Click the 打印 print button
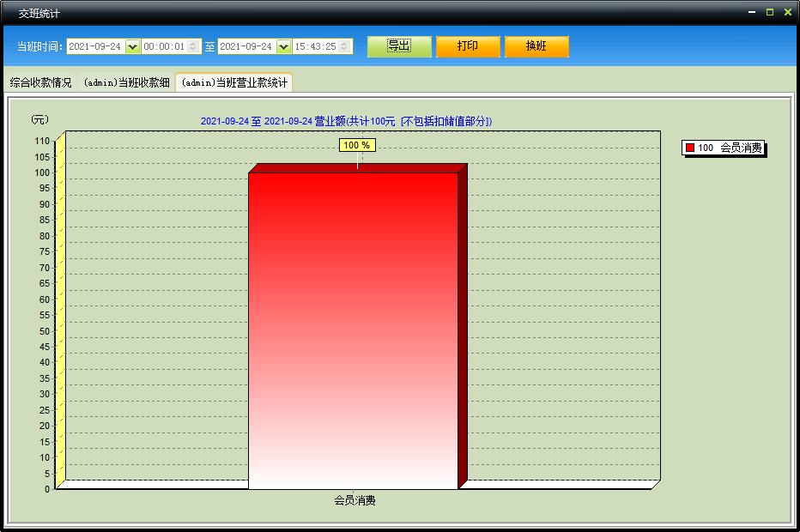The width and height of the screenshot is (800, 532). click(468, 46)
